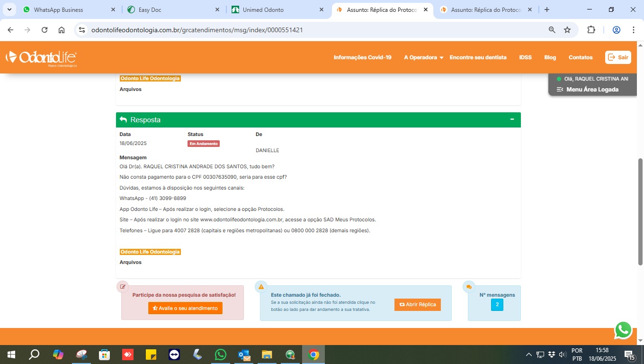644x364 pixels.
Task: Log out with the Sair button
Action: click(618, 57)
